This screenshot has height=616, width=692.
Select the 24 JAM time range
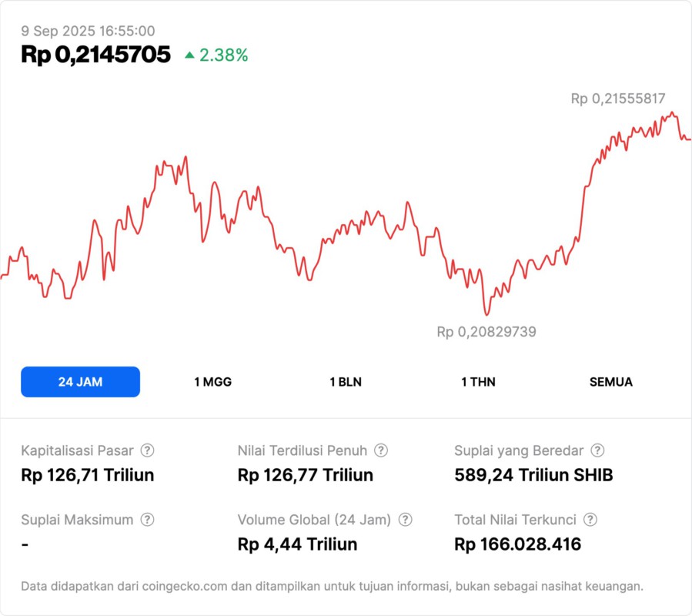[80, 382]
